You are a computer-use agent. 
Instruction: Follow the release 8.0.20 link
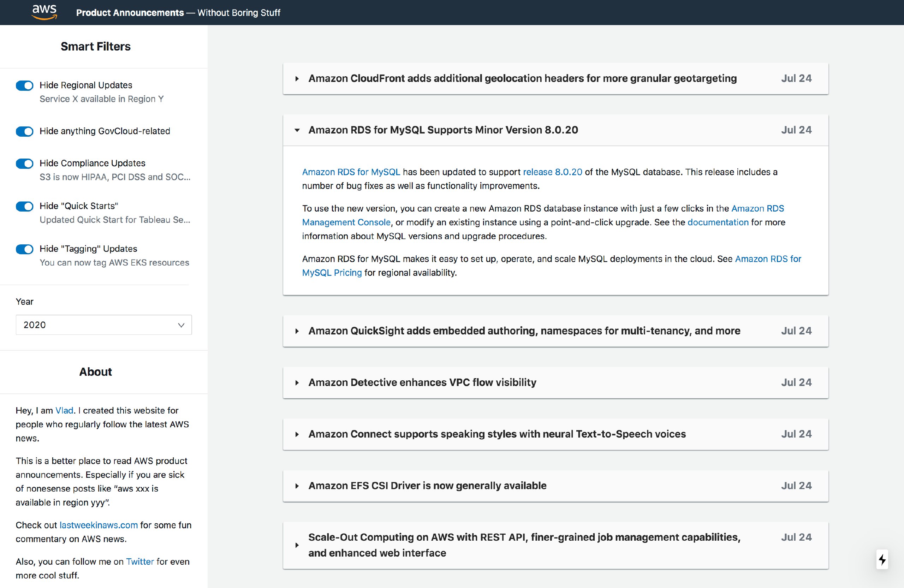[x=552, y=172]
